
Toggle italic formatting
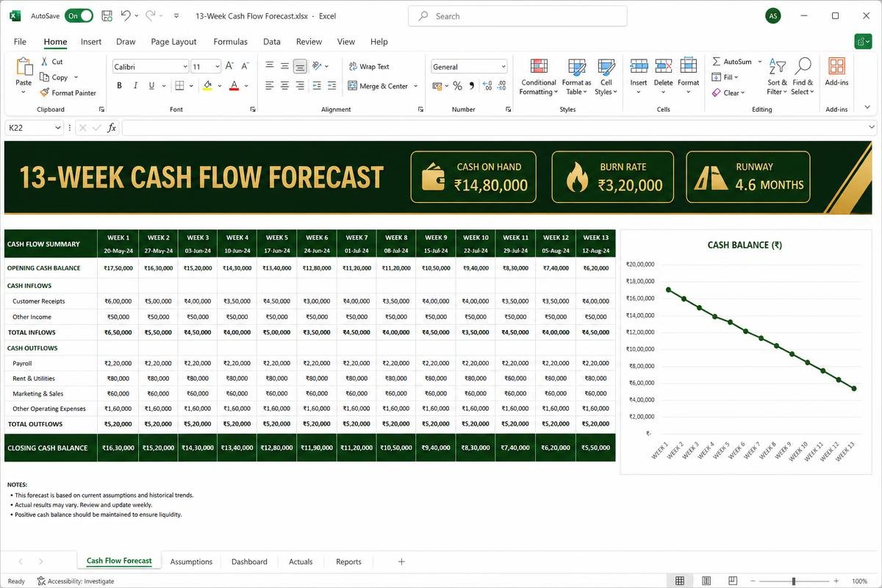pyautogui.click(x=135, y=86)
